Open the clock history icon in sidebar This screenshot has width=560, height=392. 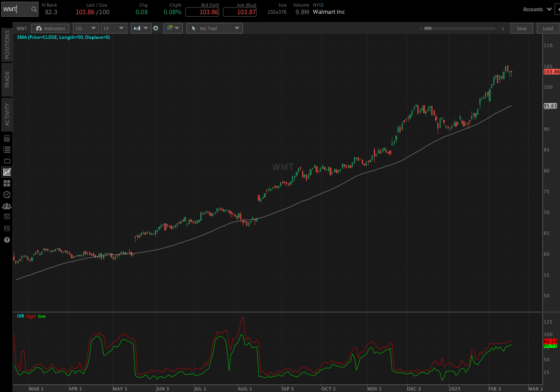coord(7,194)
